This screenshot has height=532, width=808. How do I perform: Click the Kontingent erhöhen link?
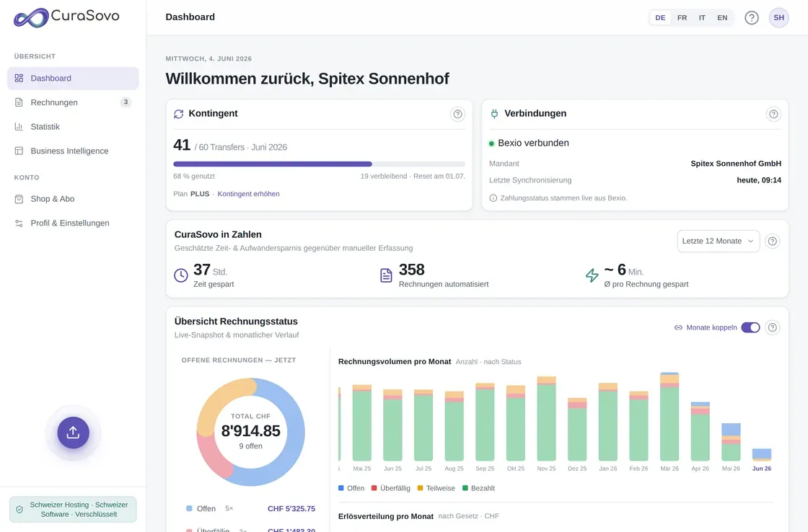(x=248, y=194)
